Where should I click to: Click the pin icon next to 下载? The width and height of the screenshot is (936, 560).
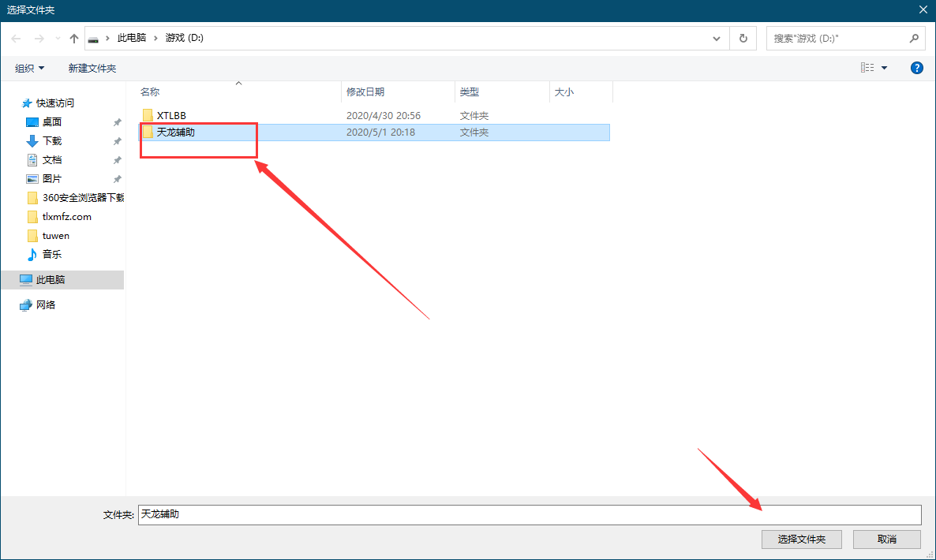point(117,141)
